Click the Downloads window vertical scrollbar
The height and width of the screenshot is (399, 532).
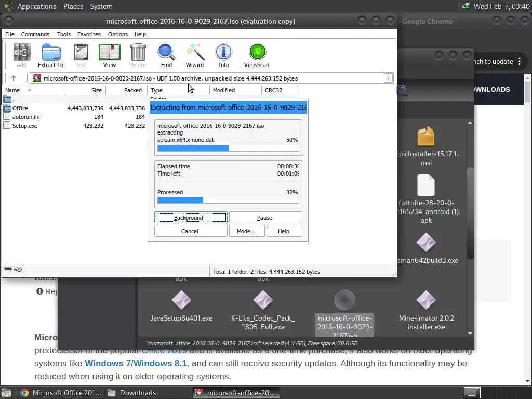[x=470, y=214]
